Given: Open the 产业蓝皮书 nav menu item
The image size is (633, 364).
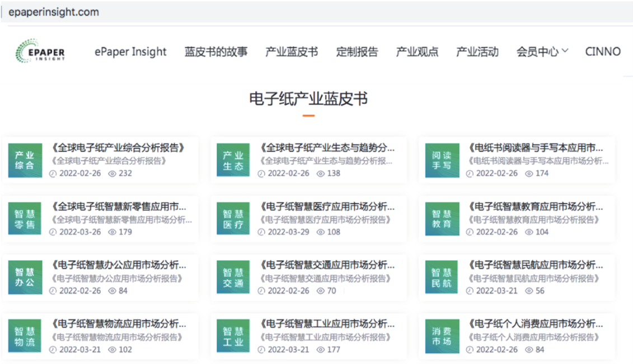Looking at the screenshot, I should [x=291, y=52].
